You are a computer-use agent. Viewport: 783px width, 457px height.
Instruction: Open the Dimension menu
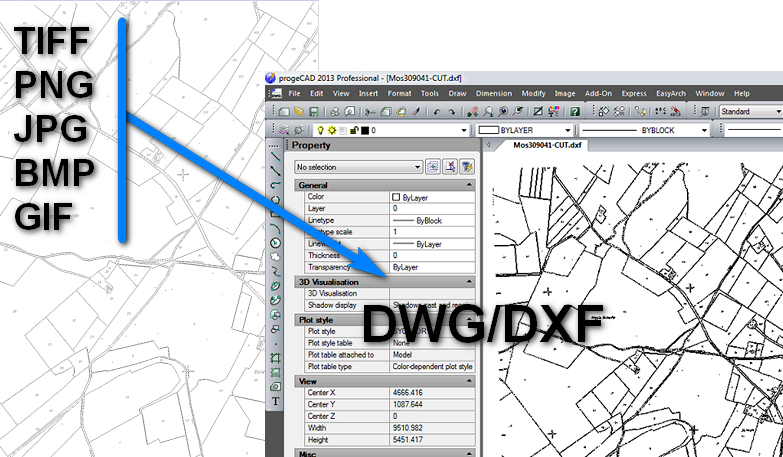pos(493,93)
